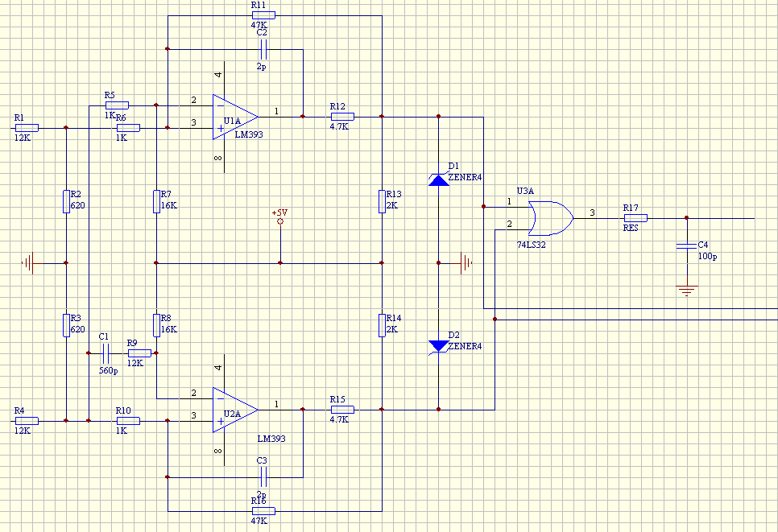778x532 pixels.
Task: Click the 100p value beside C4
Action: (x=708, y=256)
